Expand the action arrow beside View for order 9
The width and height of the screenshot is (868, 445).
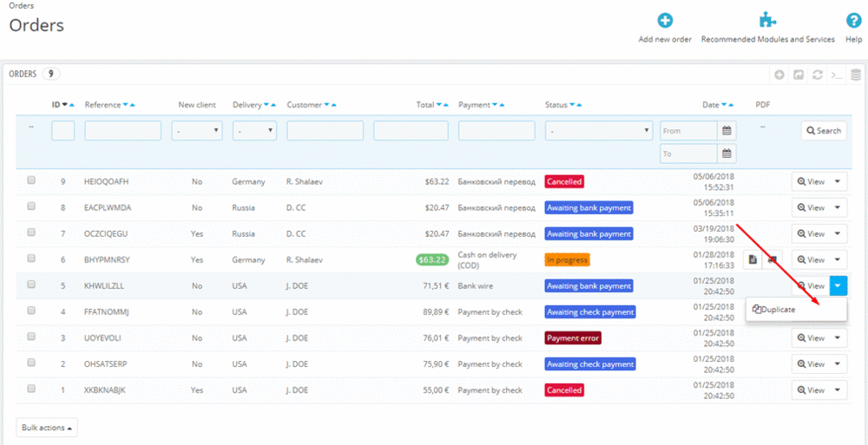coord(838,182)
